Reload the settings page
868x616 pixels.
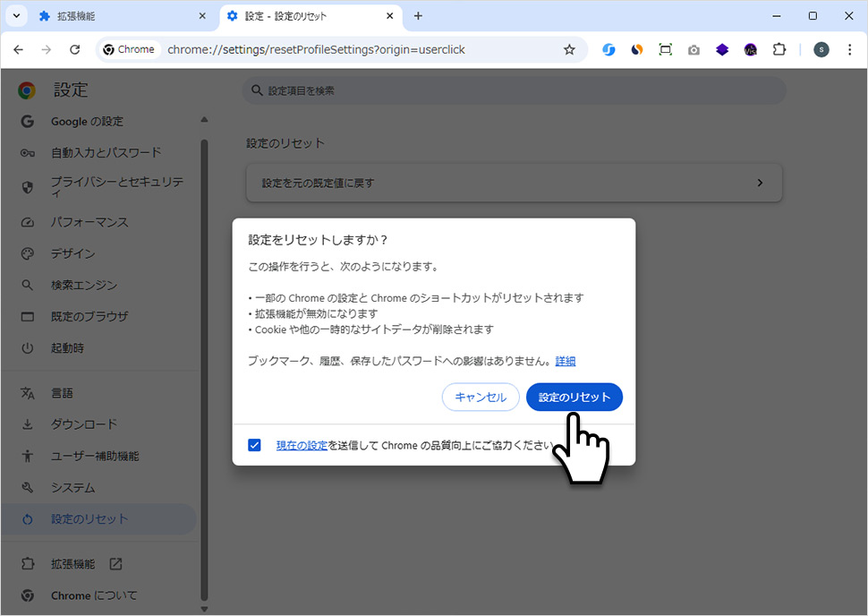point(75,49)
